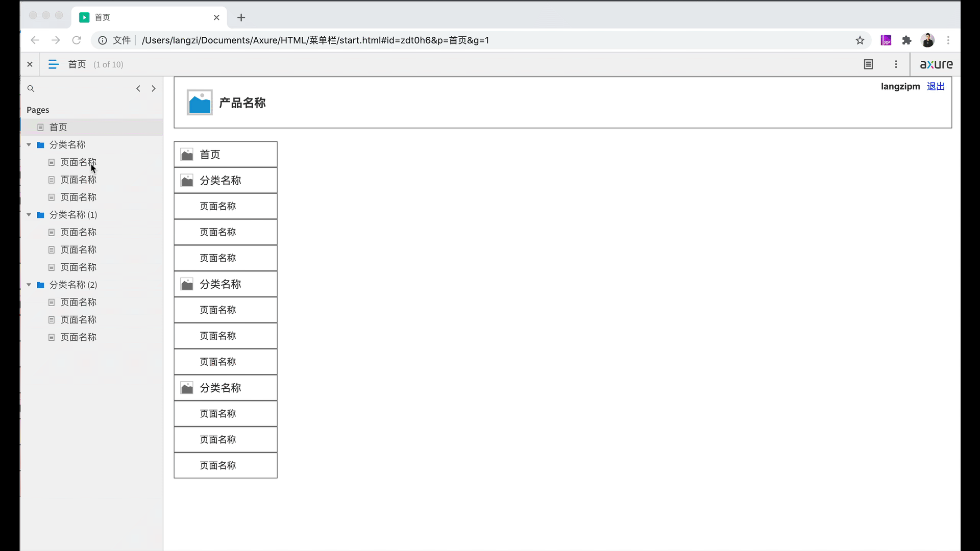Viewport: 980px width, 551px height.
Task: Reload the page in browser
Action: click(77, 40)
